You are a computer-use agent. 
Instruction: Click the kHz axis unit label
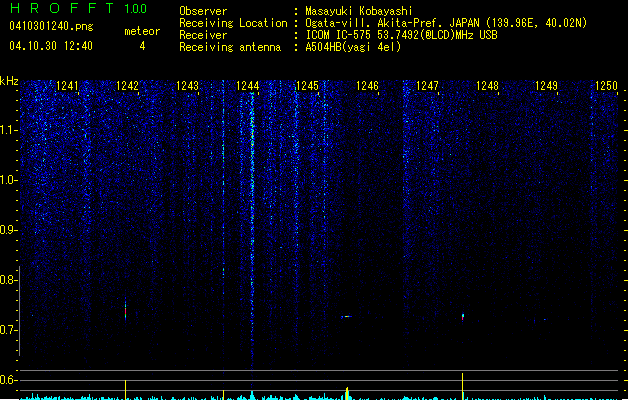point(9,81)
